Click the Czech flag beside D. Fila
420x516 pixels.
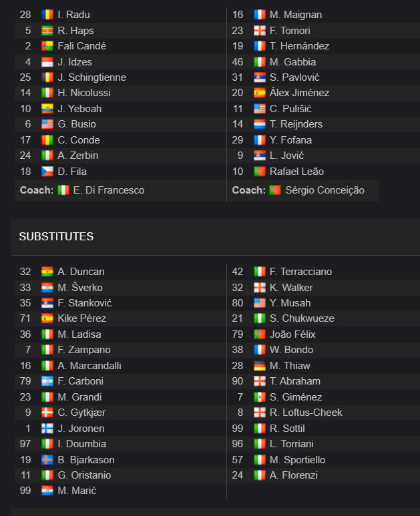pos(47,172)
